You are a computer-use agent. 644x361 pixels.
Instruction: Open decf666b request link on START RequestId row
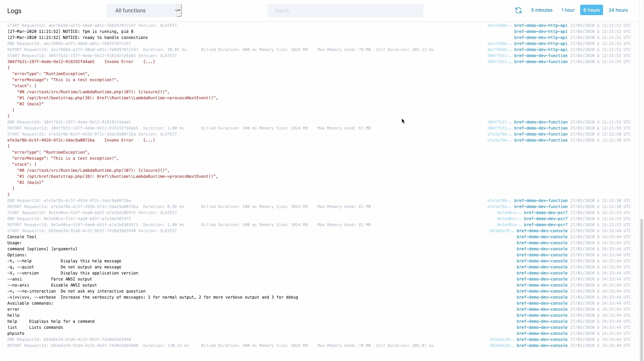499,25
